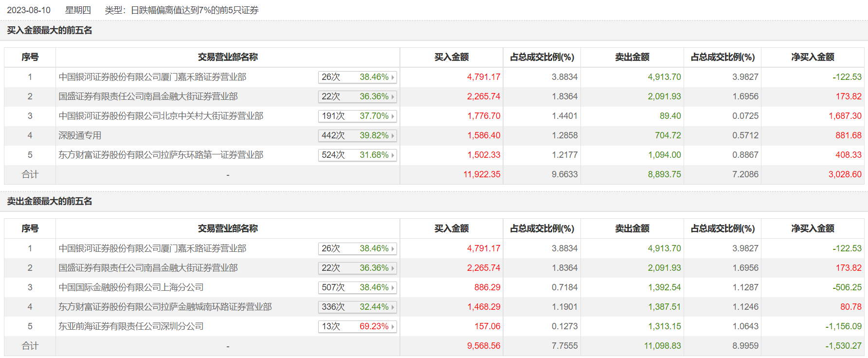Click 净买入金额 header in bottom table

coord(813,228)
